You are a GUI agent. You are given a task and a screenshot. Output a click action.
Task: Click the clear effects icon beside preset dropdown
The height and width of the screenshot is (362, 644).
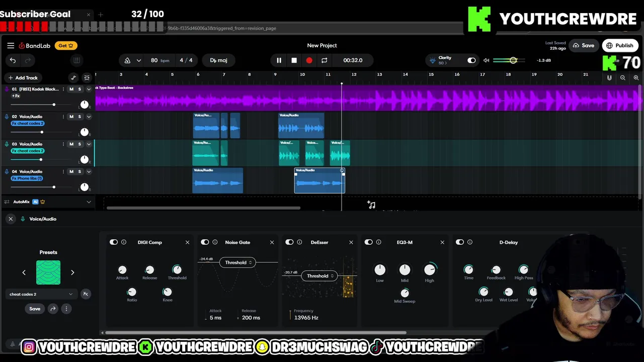tap(86, 294)
